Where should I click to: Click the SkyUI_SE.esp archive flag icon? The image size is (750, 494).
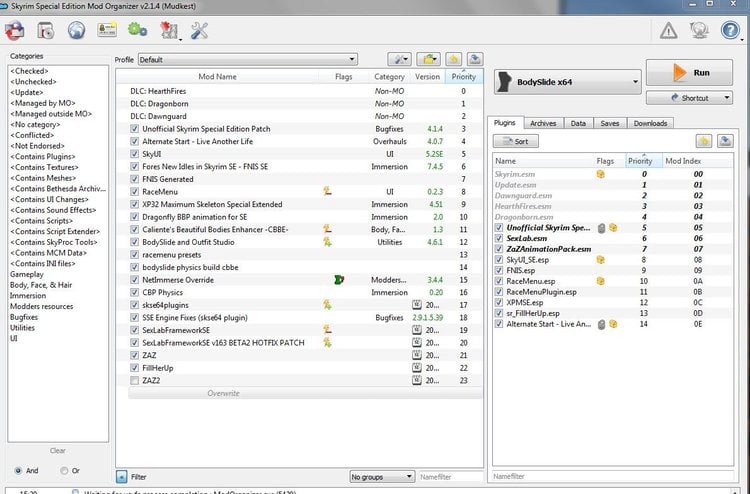[600, 260]
